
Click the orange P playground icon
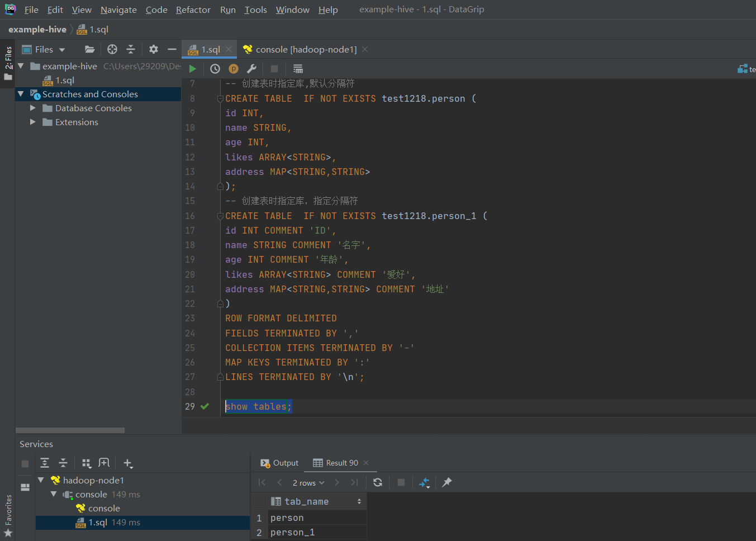click(x=234, y=69)
